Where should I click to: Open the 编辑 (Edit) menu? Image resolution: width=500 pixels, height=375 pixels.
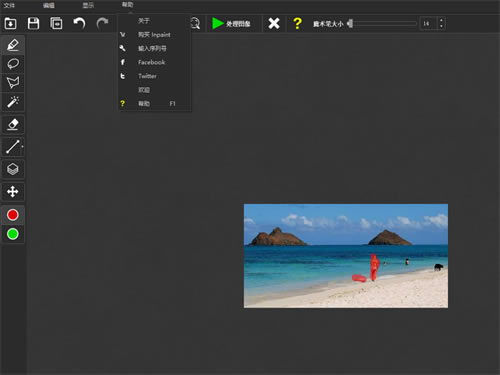(49, 5)
